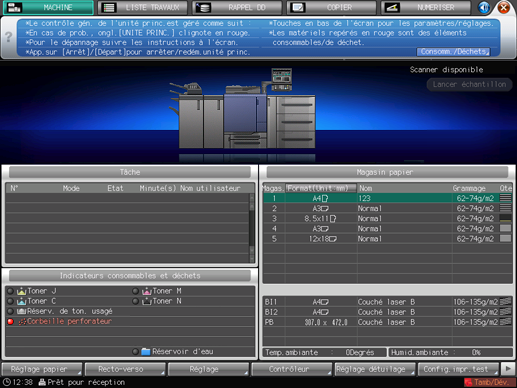Open the Consomm./Déchets button
The width and height of the screenshot is (517, 388).
[453, 52]
